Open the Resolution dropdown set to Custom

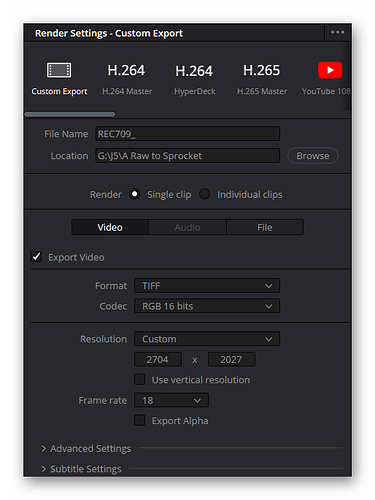click(207, 339)
